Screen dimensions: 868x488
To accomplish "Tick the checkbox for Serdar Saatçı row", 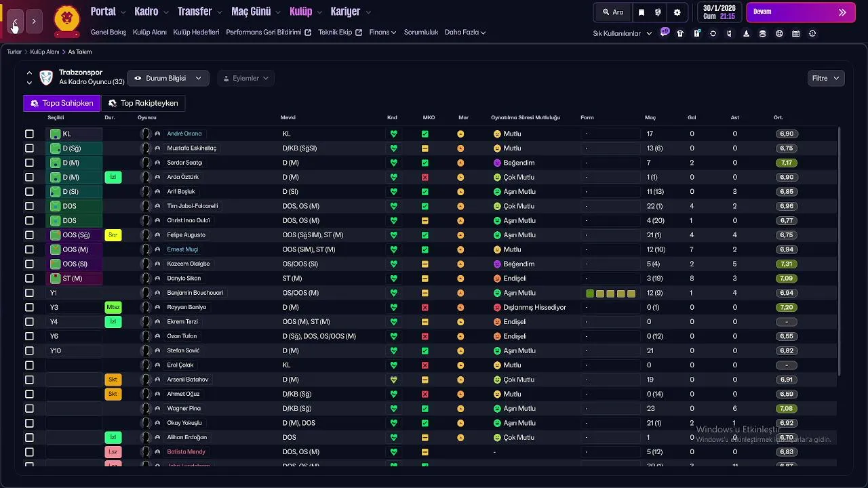I will pyautogui.click(x=29, y=163).
